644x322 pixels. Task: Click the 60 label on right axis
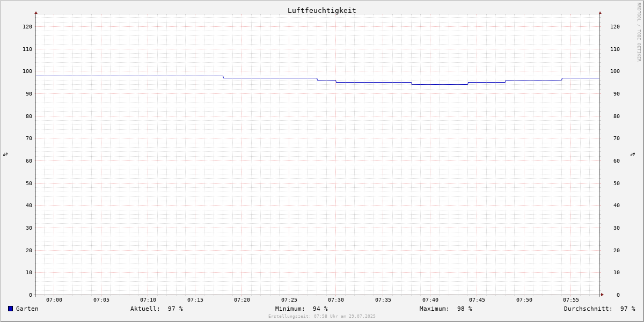tap(617, 161)
